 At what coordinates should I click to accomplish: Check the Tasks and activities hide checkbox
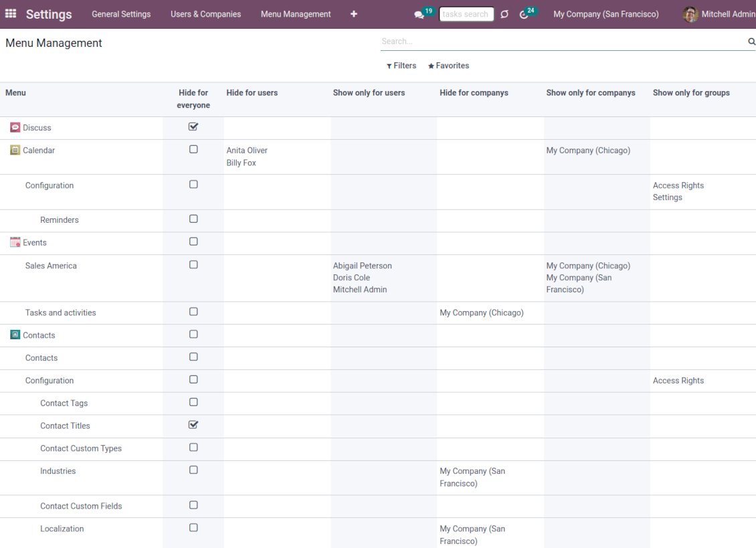pyautogui.click(x=193, y=312)
